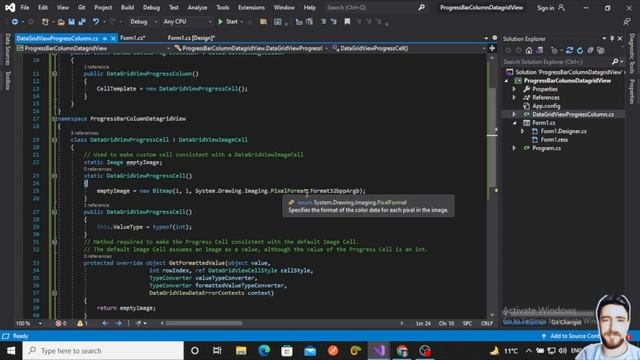Click Add to Source Control button
This screenshot has width=640, height=360.
tap(575, 336)
